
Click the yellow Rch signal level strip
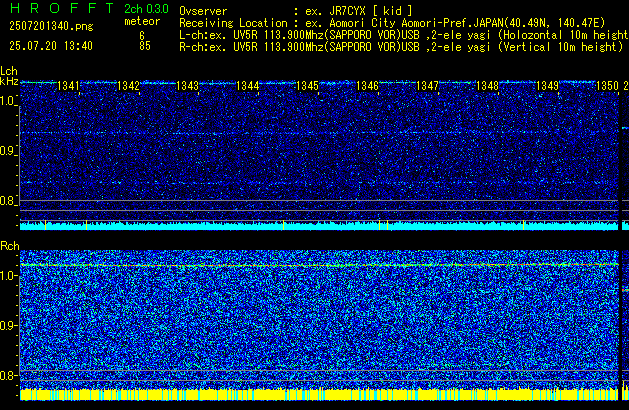319,394
